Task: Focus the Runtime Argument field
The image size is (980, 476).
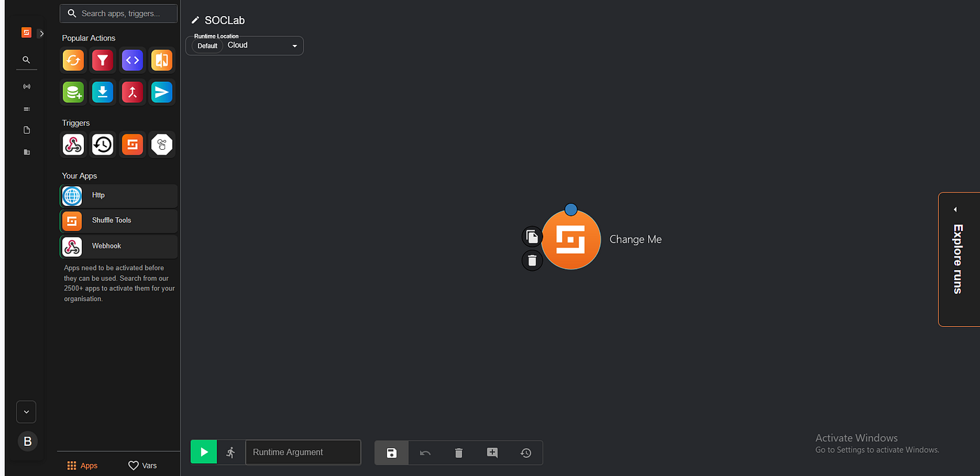Action: click(x=303, y=452)
